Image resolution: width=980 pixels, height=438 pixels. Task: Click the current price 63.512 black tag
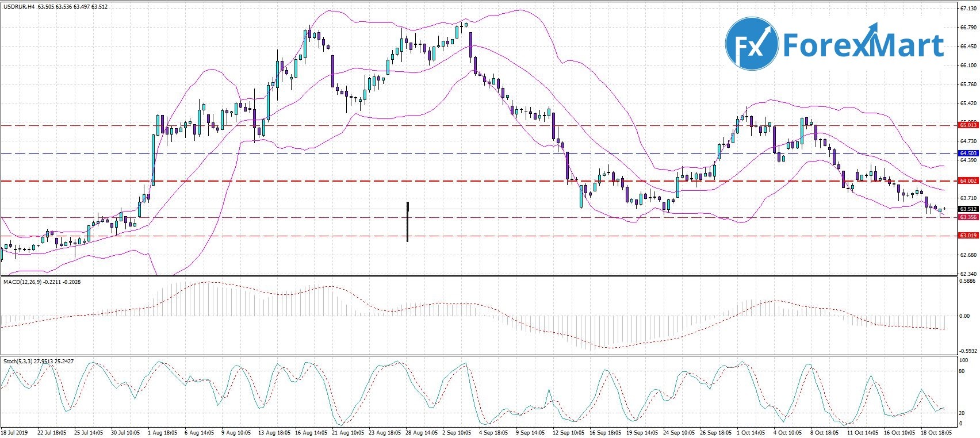(968, 209)
